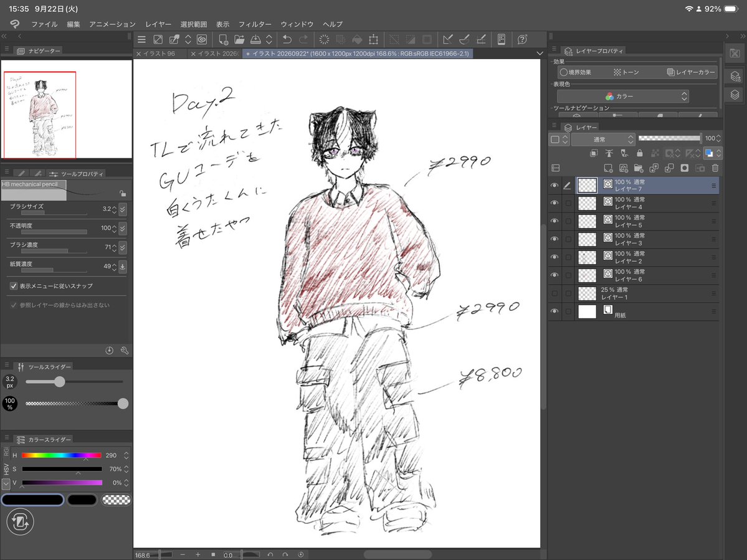The image size is (747, 560).
Task: Click the レイヤーカラー effect button
Action: (x=692, y=72)
